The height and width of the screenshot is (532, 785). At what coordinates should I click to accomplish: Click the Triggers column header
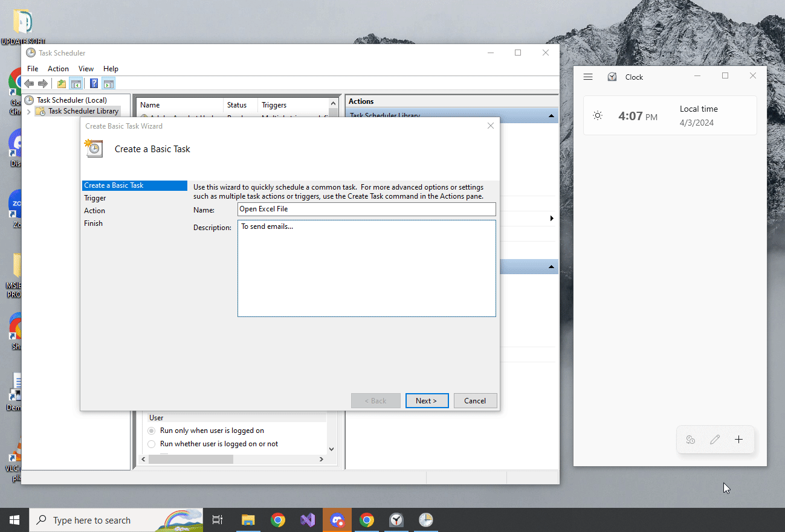[293, 105]
